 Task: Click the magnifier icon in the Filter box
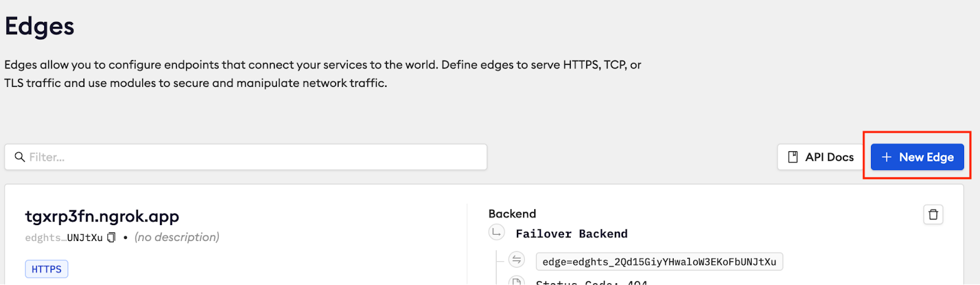coord(20,157)
